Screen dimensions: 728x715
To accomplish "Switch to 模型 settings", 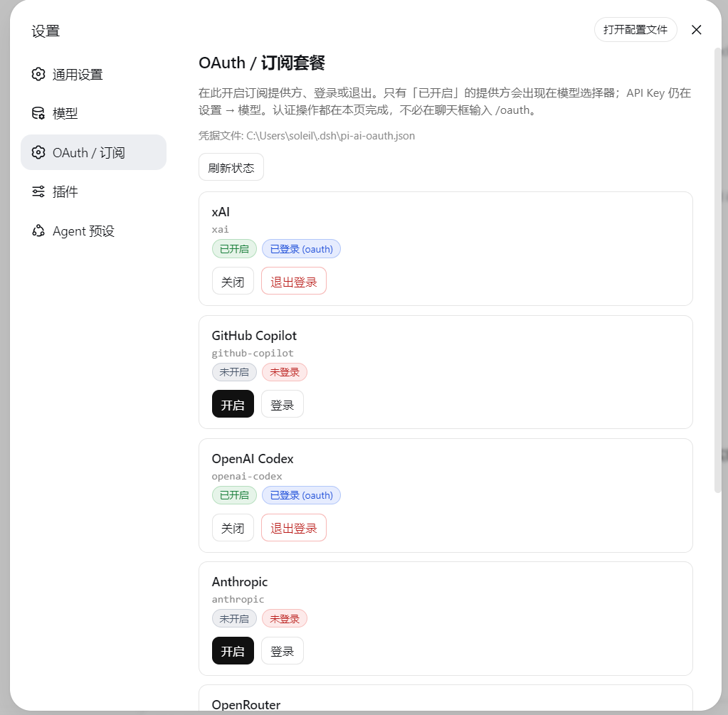I will click(93, 113).
